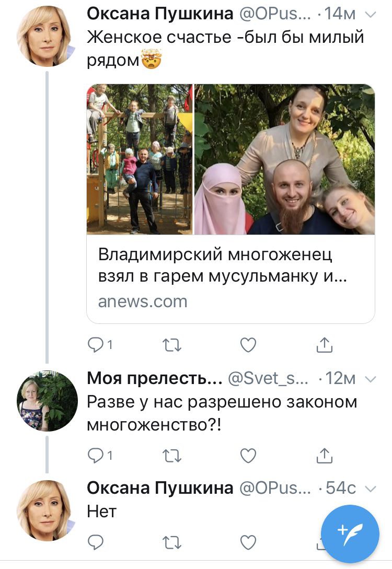Open options chevron on the 54с tweet
Image resolution: width=392 pixels, height=569 pixels.
pyautogui.click(x=370, y=489)
